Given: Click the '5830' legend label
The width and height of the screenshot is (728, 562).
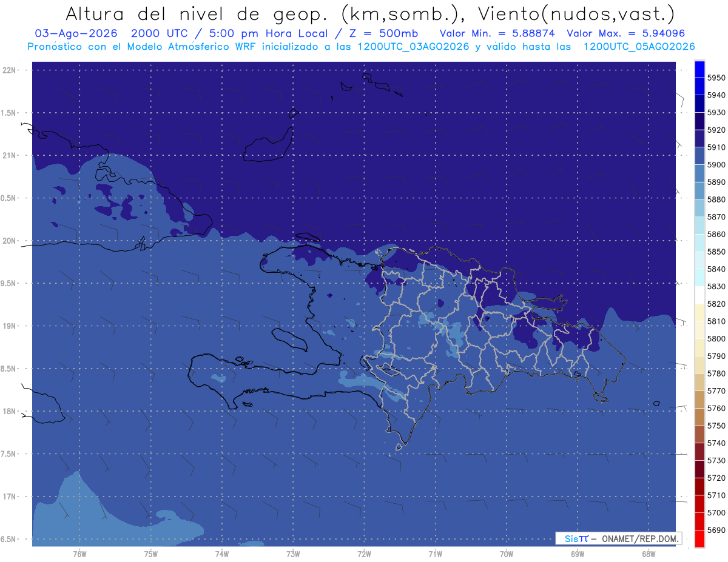Looking at the screenshot, I should click(716, 286).
